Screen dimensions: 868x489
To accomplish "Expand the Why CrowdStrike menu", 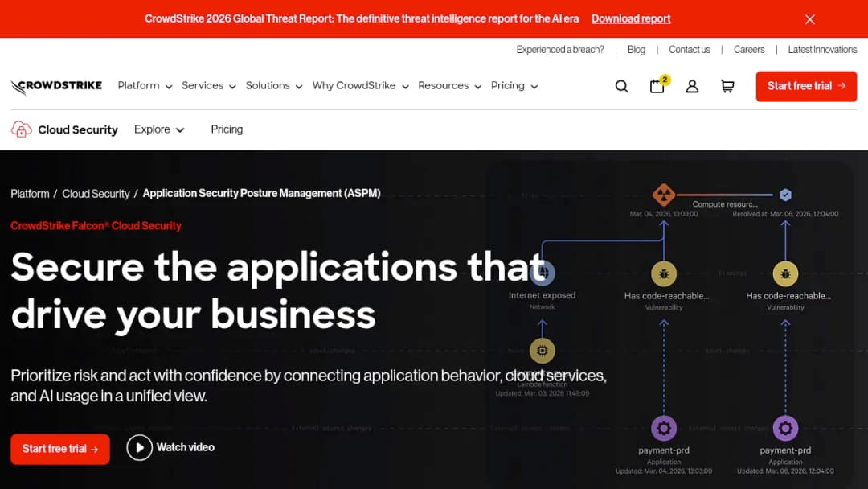I will click(360, 86).
